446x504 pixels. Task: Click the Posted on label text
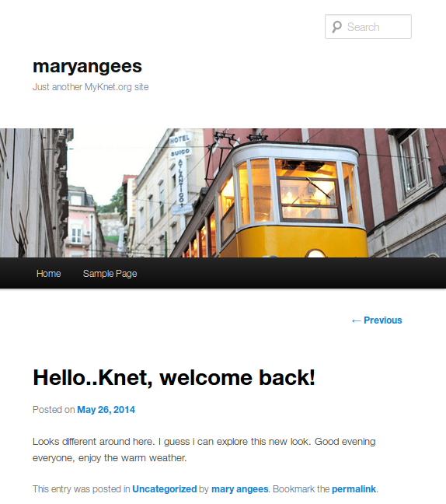[x=54, y=410]
